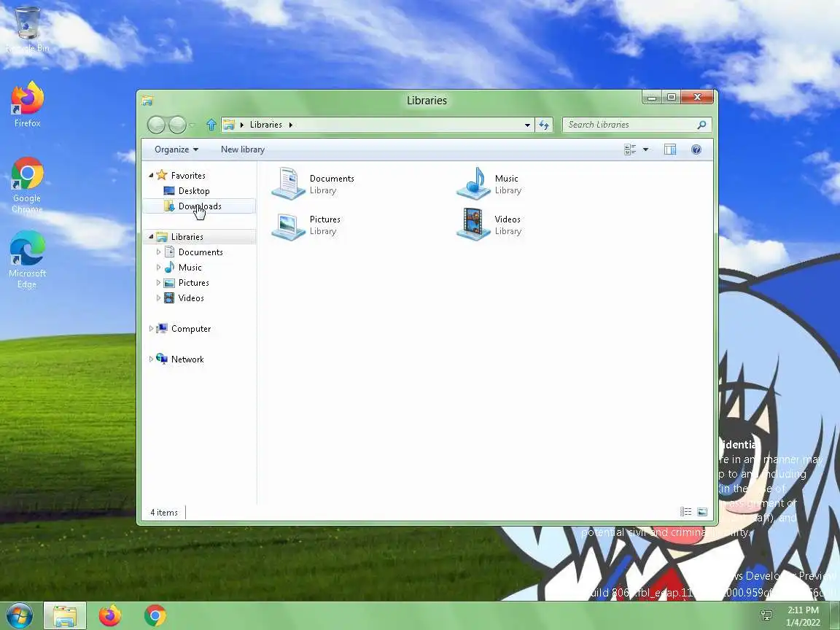The width and height of the screenshot is (840, 630).
Task: Launch Firefox from the taskbar
Action: click(x=110, y=615)
